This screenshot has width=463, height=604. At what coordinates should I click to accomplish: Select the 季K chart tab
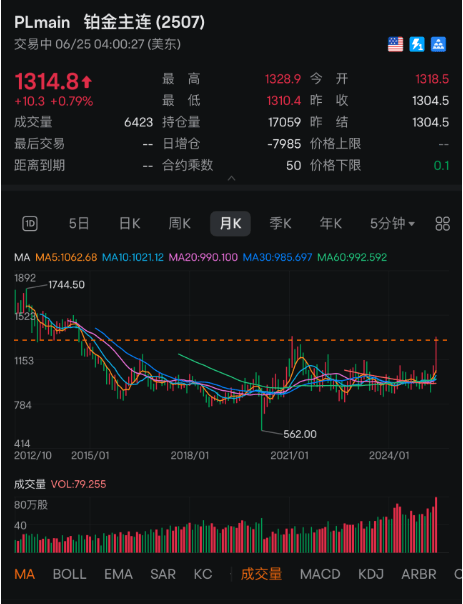click(280, 223)
